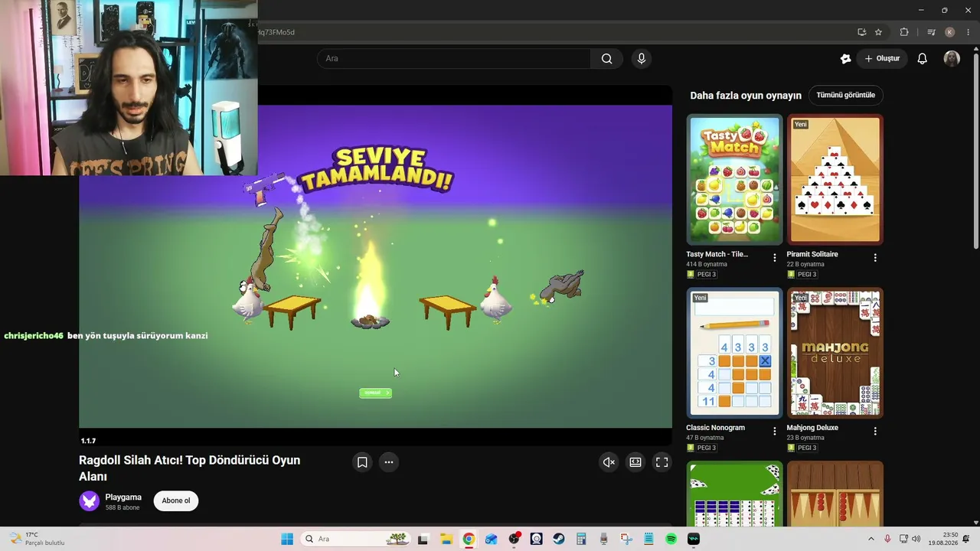The height and width of the screenshot is (551, 980).
Task: Click Tümünü görüntüle to view all games
Action: pos(846,96)
